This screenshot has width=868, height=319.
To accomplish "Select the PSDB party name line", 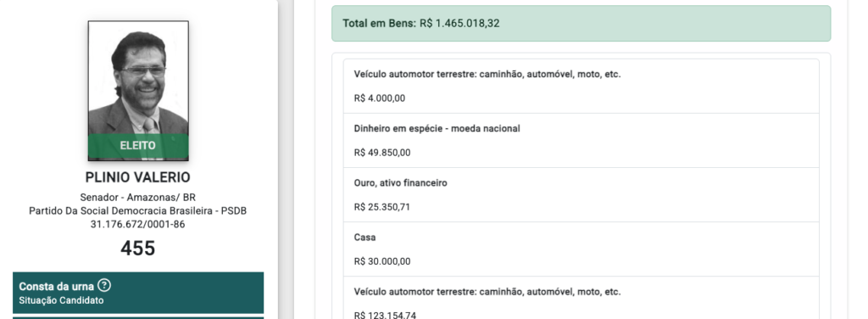I will tap(138, 211).
